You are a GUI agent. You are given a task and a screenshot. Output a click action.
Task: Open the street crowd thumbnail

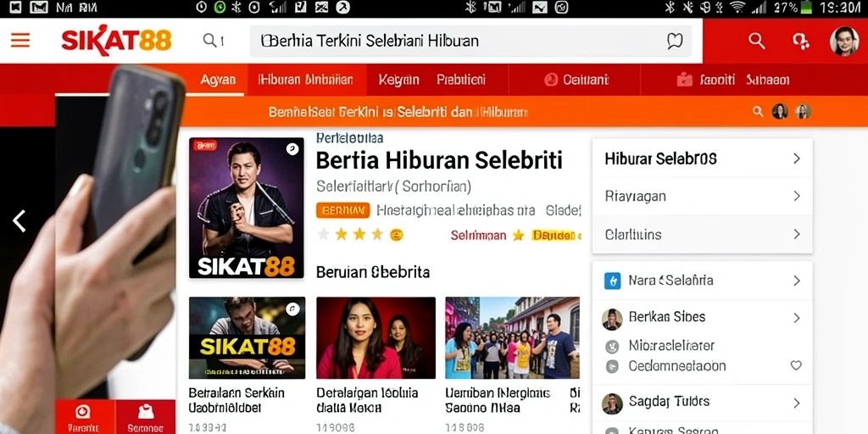tap(512, 337)
